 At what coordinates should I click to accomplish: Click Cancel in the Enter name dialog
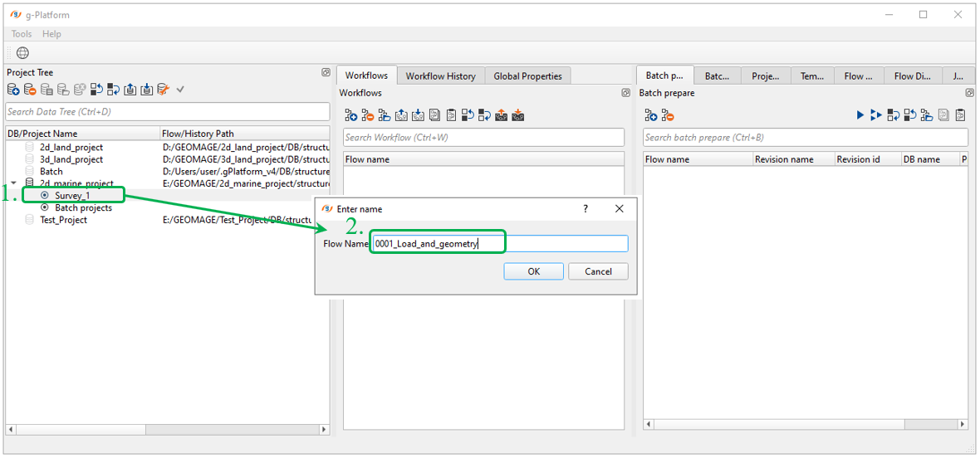(598, 271)
